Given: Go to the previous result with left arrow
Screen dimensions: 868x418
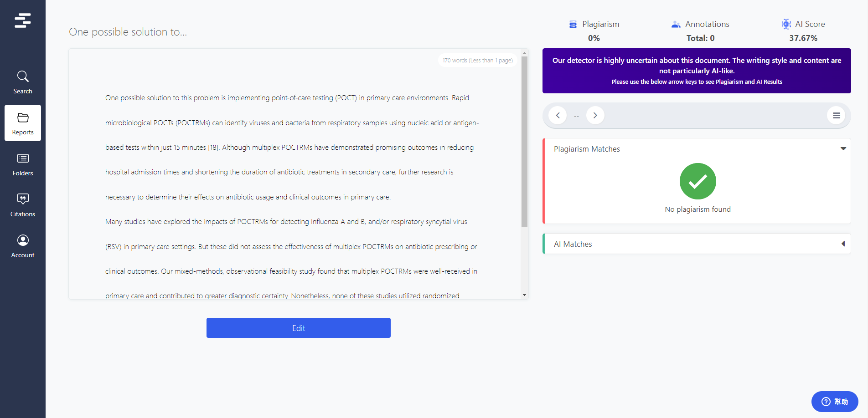Looking at the screenshot, I should click(x=557, y=115).
